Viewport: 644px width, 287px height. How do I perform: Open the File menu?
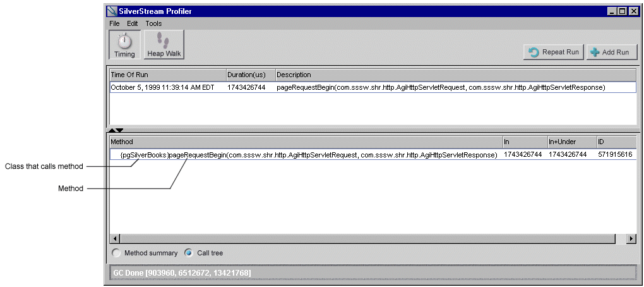click(114, 23)
